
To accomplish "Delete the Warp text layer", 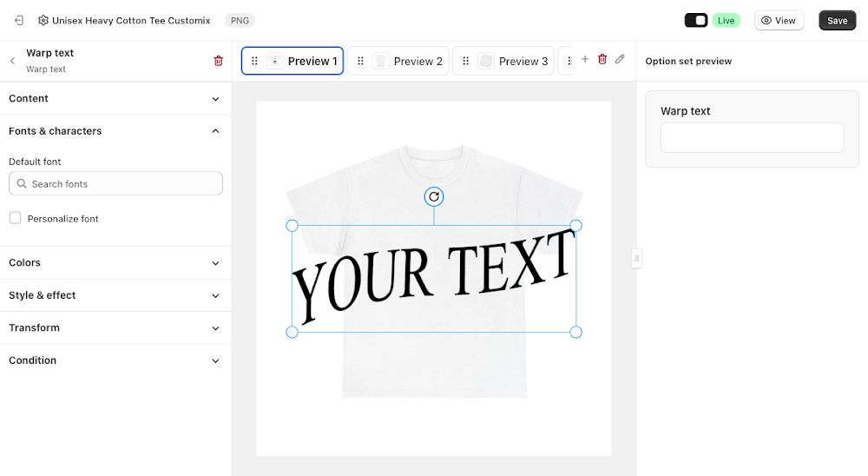I will point(218,61).
